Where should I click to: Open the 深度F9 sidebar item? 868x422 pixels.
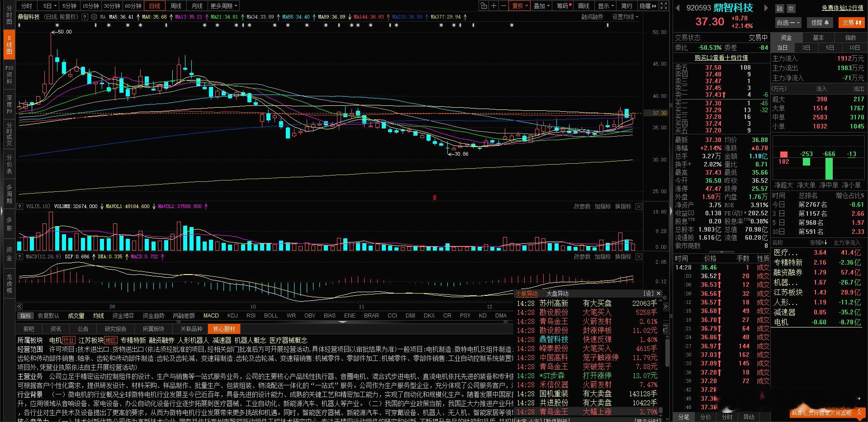(9, 104)
